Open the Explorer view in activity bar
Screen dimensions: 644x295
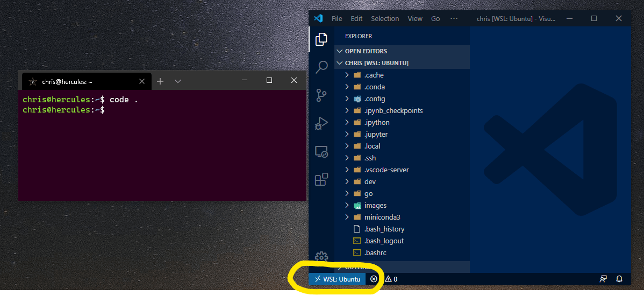click(321, 39)
